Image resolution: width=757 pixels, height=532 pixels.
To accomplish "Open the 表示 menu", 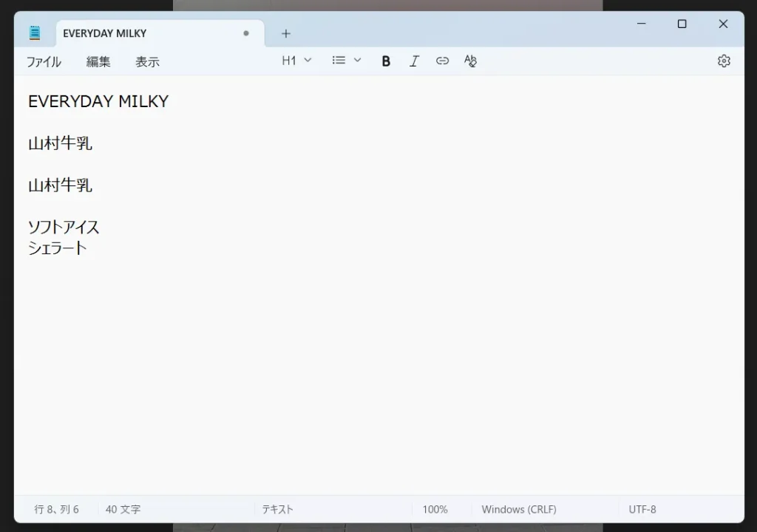I will tap(147, 62).
